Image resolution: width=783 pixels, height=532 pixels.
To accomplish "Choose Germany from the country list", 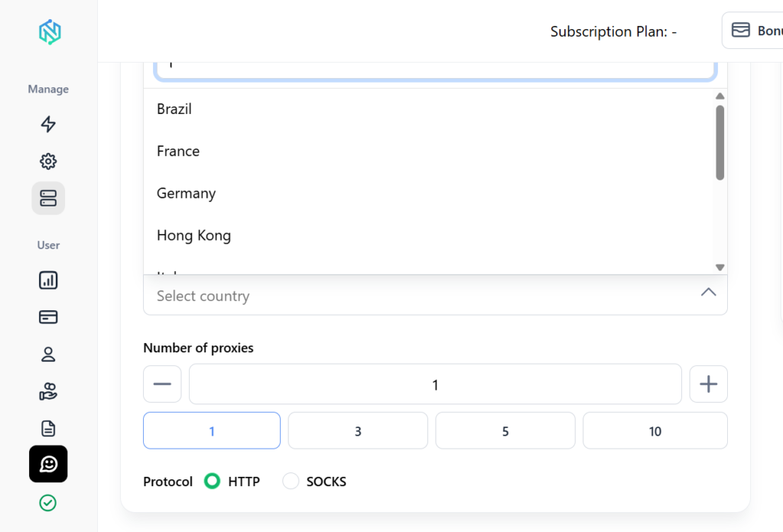I will (x=429, y=193).
